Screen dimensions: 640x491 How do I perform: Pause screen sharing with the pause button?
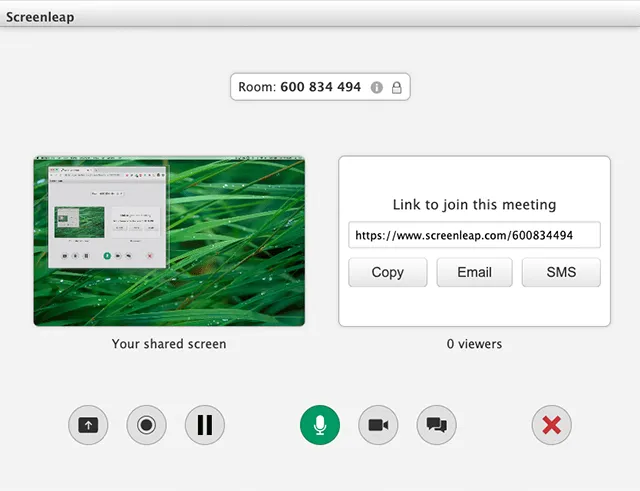[x=205, y=425]
